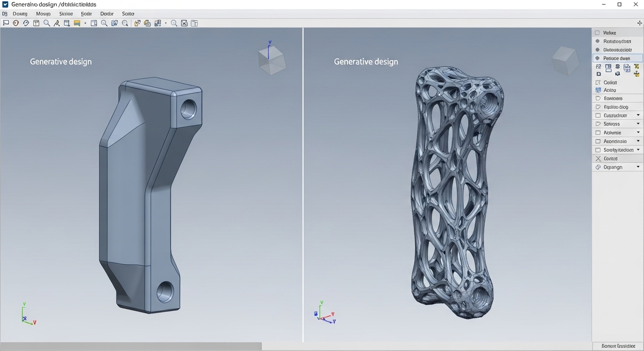Viewport: 644px width, 351px height.
Task: Open the Bodir menu
Action: point(86,14)
